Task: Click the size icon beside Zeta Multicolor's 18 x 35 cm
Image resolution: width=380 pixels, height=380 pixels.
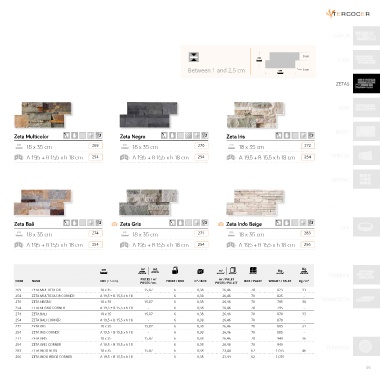Action: 19,147
